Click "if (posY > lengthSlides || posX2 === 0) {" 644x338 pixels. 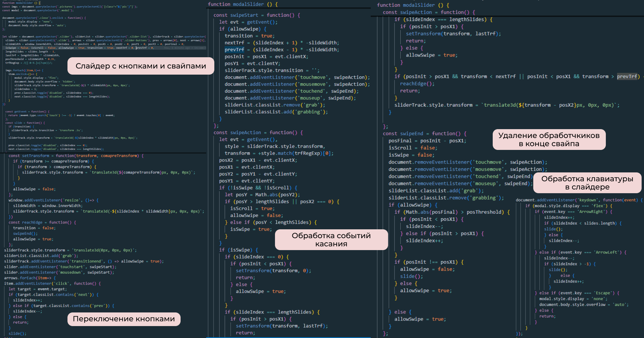coord(282,202)
